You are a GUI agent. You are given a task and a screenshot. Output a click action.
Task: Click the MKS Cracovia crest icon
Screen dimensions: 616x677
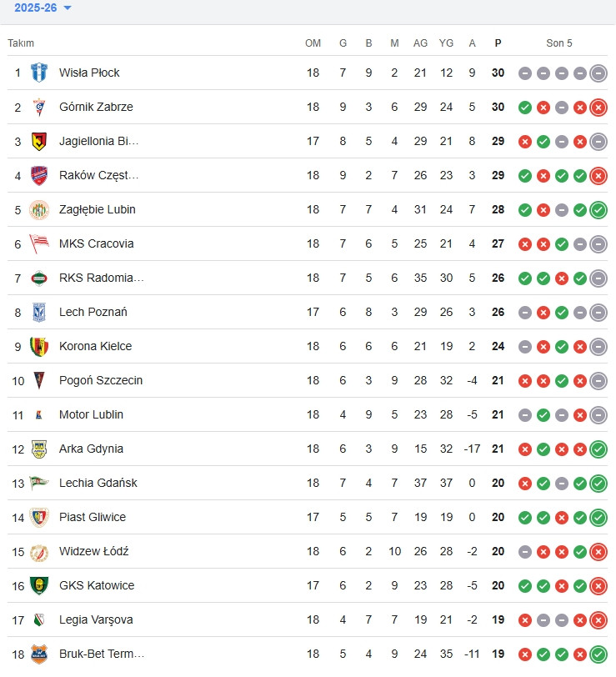[x=39, y=243]
